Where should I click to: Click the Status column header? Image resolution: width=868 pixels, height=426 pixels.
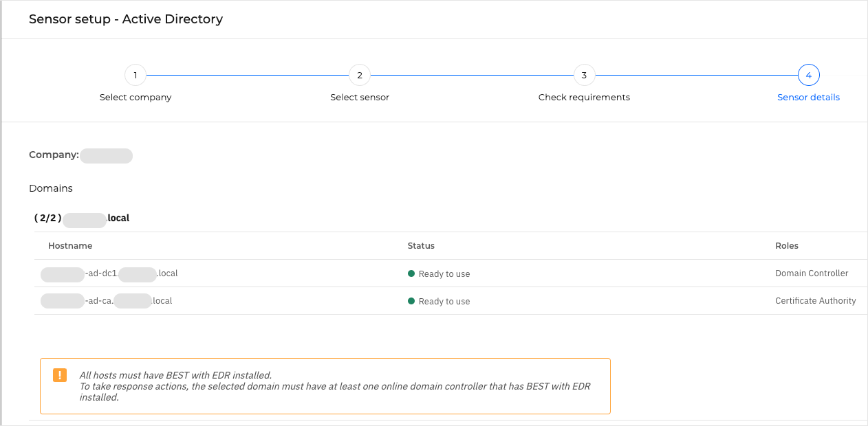[x=421, y=246]
